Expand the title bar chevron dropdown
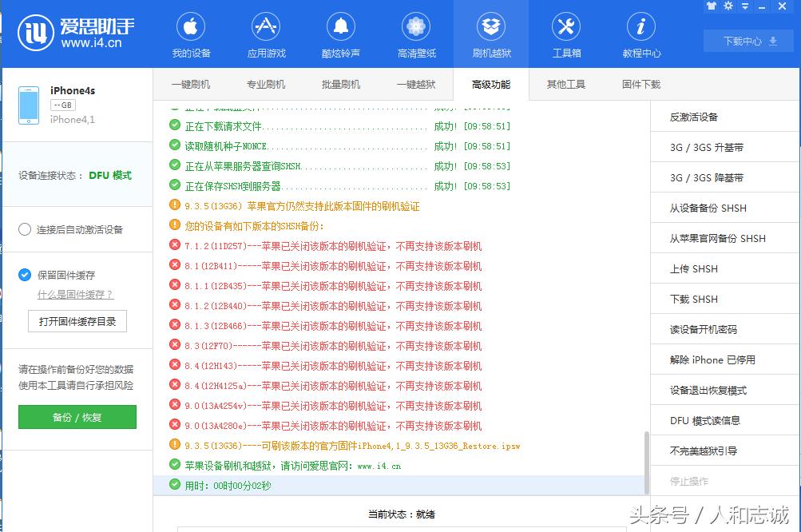 [x=745, y=7]
